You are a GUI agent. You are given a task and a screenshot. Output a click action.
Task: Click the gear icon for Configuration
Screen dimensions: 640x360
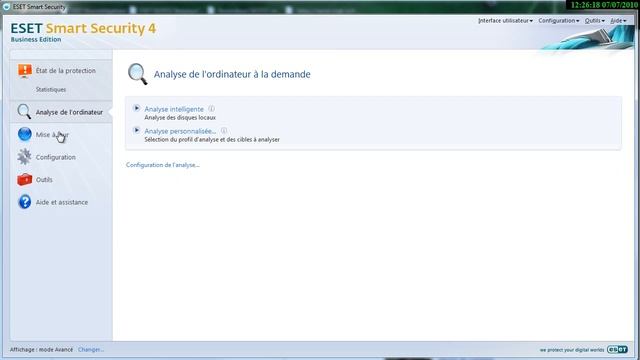click(x=24, y=157)
